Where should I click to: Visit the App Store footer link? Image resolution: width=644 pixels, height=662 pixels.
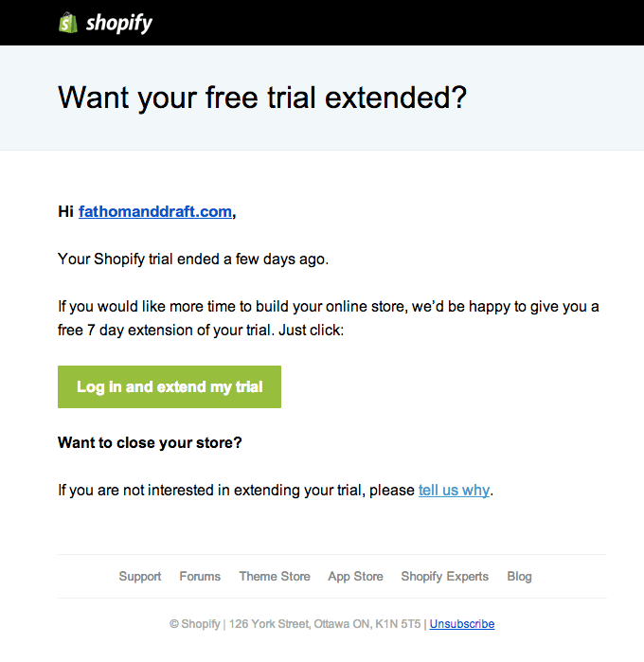tap(355, 576)
